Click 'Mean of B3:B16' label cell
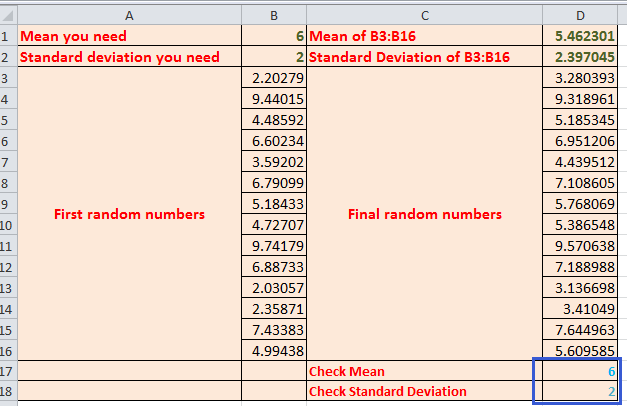Image resolution: width=627 pixels, height=406 pixels. pos(424,36)
